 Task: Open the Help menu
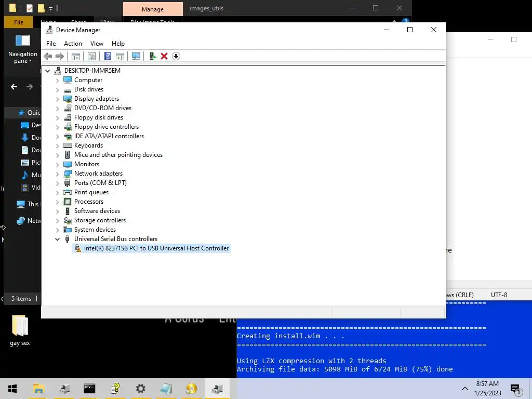click(118, 44)
